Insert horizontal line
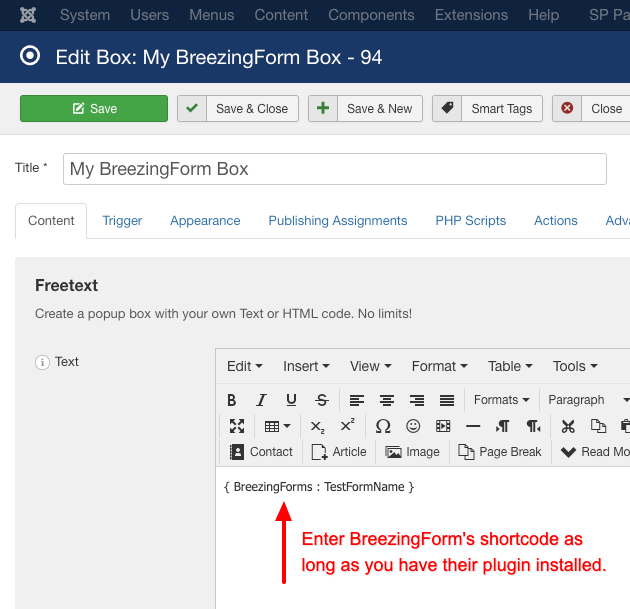 tap(473, 426)
